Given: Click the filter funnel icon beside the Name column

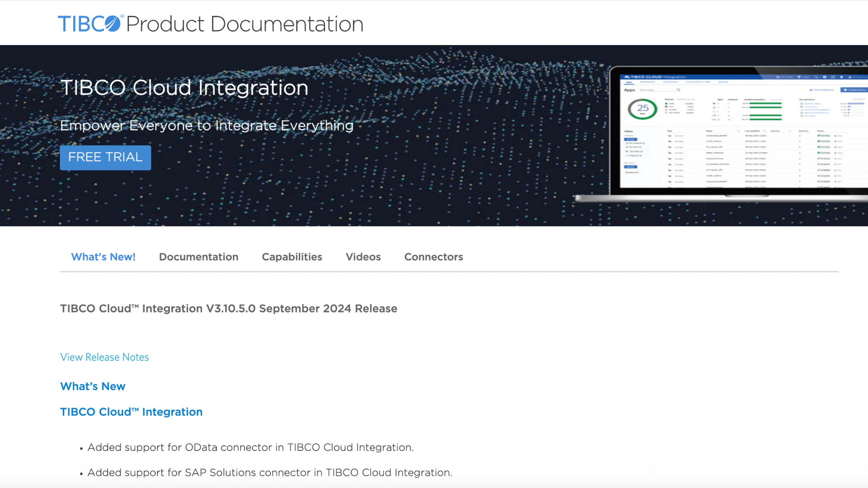Looking at the screenshot, I should [x=739, y=131].
